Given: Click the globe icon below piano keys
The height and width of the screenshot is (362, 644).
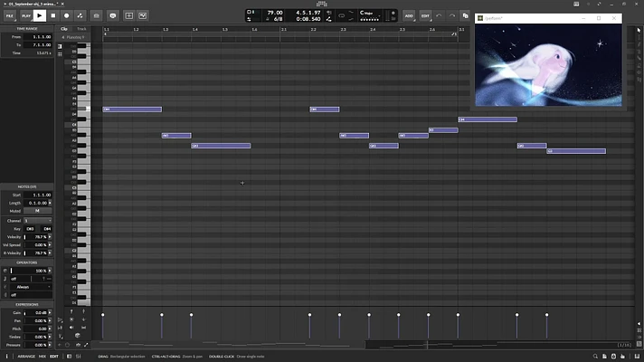Looking at the screenshot, I should (77, 335).
